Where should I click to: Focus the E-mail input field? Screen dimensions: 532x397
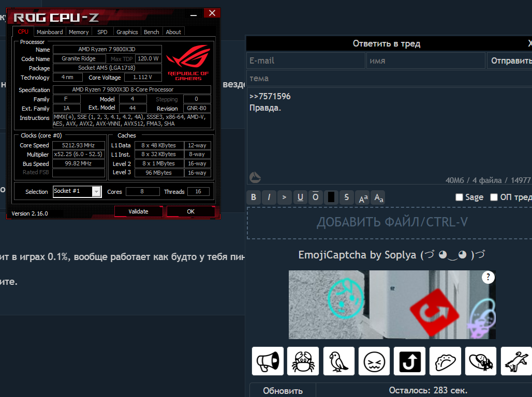tap(306, 60)
